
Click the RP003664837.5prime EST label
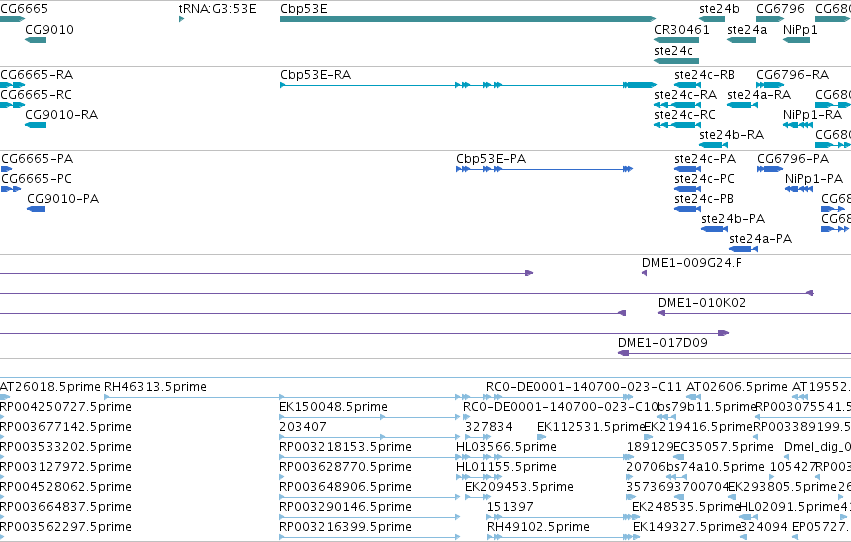66,507
